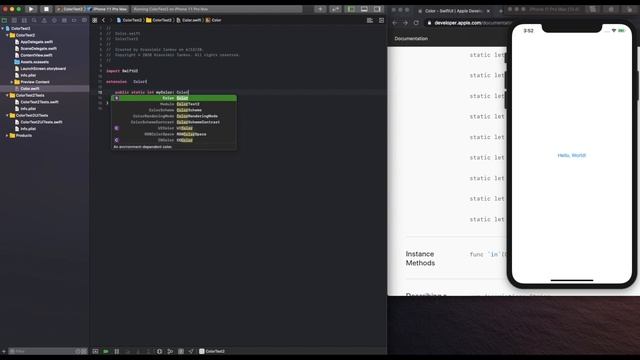The width and height of the screenshot is (640, 360).
Task: Click Hello, World! text in simulator
Action: coord(571,156)
